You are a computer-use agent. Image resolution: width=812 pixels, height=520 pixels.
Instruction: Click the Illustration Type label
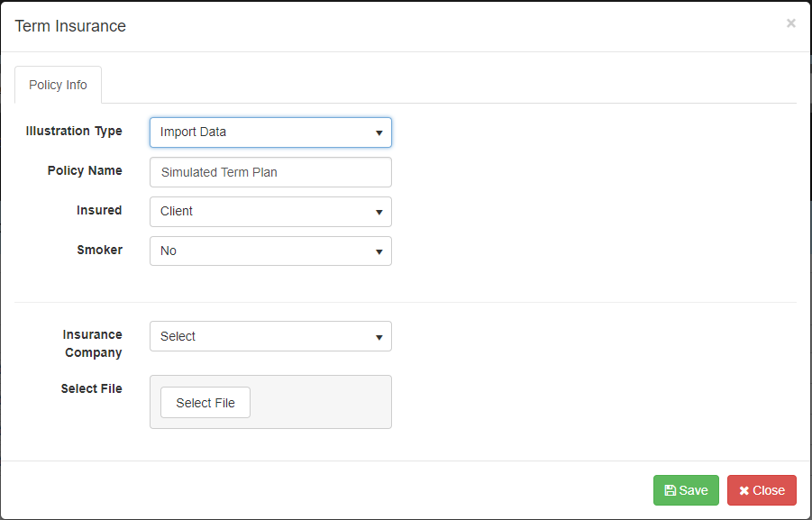(74, 131)
